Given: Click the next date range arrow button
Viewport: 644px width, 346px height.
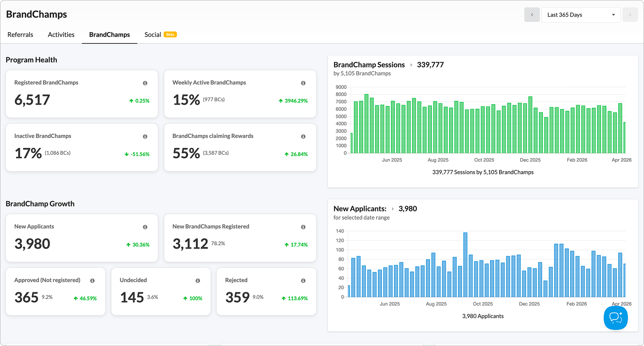Looking at the screenshot, I should click(x=630, y=15).
